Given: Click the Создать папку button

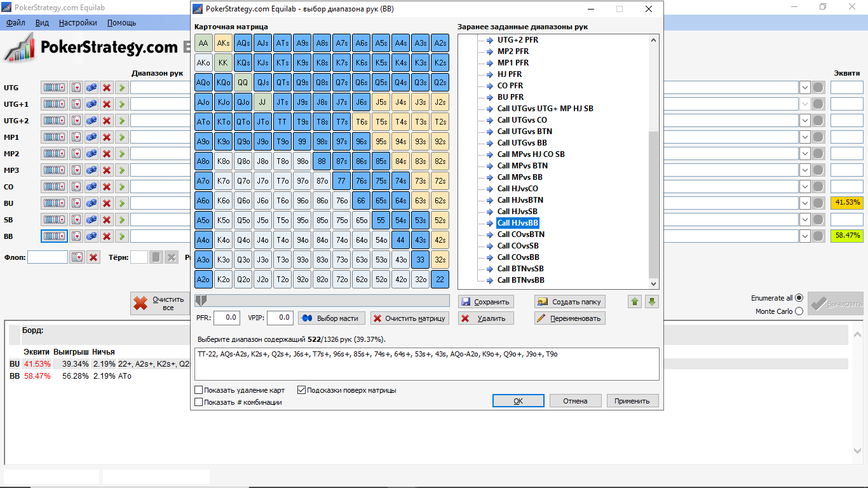Looking at the screenshot, I should [569, 302].
